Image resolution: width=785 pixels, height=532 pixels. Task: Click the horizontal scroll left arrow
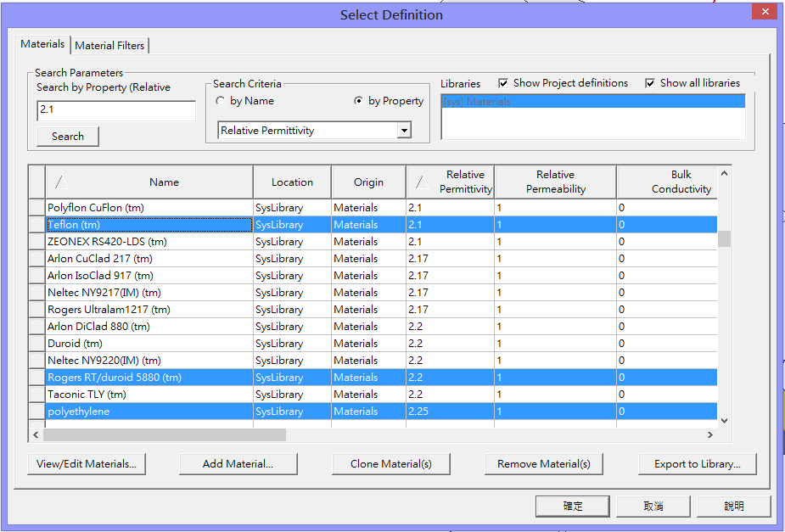click(x=36, y=435)
